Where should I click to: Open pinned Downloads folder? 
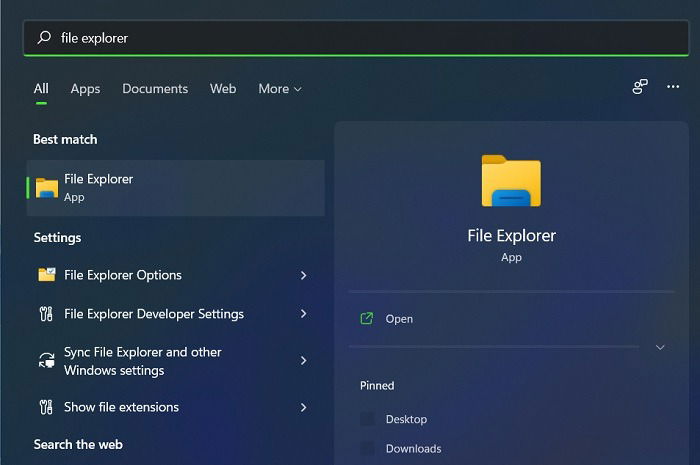(413, 448)
